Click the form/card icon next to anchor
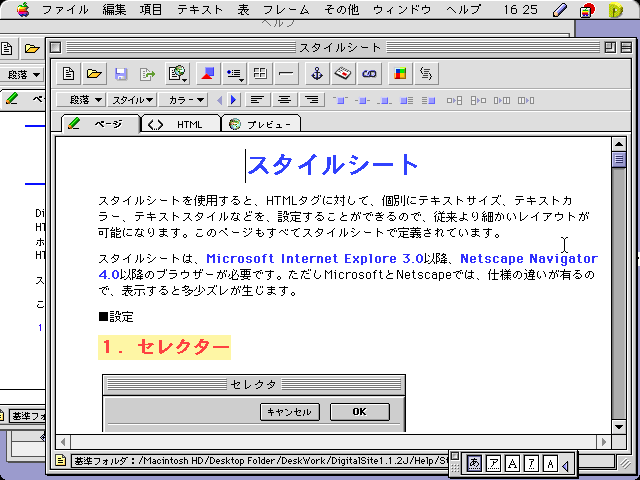This screenshot has width=640, height=480. (x=343, y=73)
